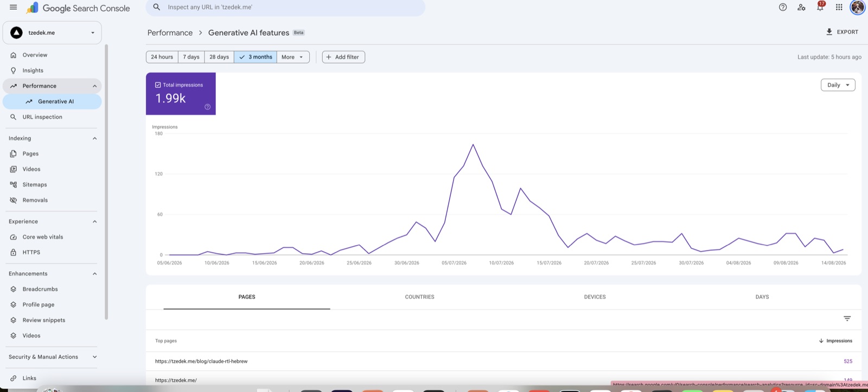
Task: Open the Daily granularity dropdown
Action: [x=838, y=85]
